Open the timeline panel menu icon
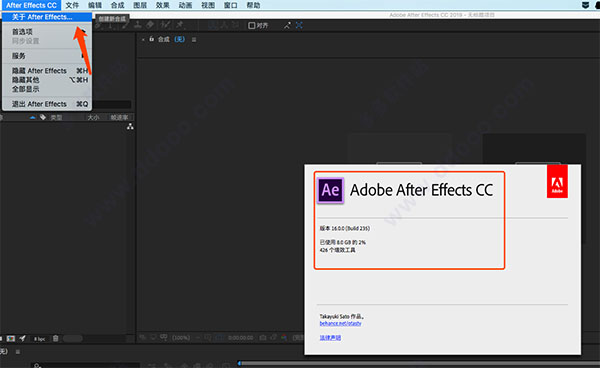 18,352
